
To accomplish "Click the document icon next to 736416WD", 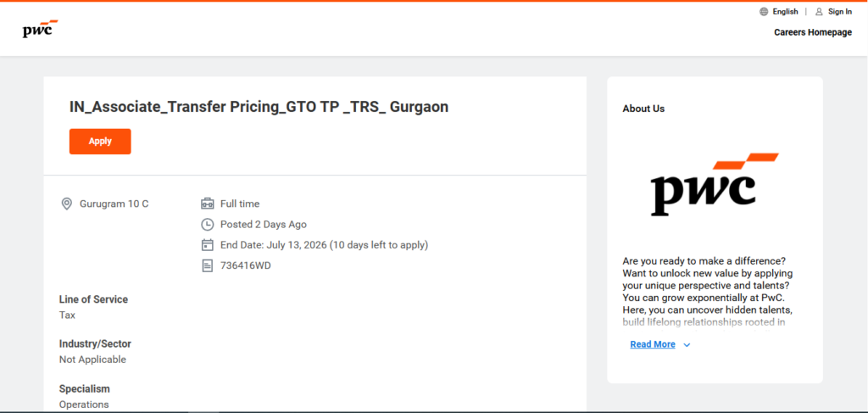I will 207,265.
